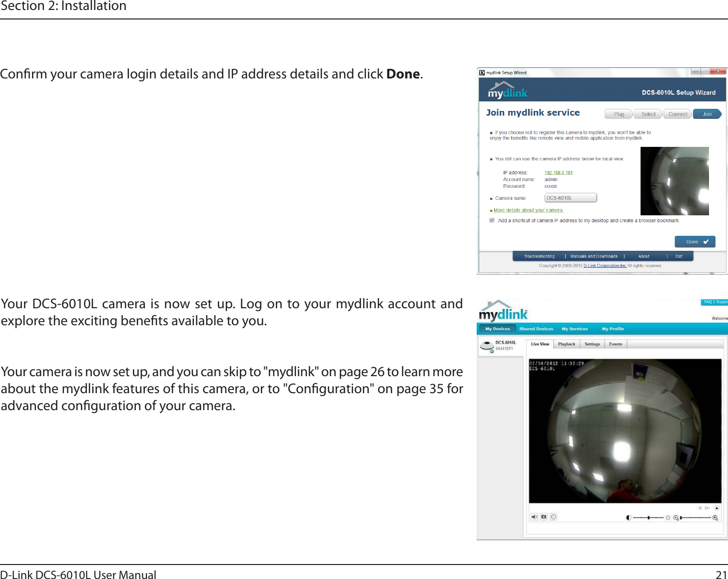Open the My Services tab

click(575, 329)
